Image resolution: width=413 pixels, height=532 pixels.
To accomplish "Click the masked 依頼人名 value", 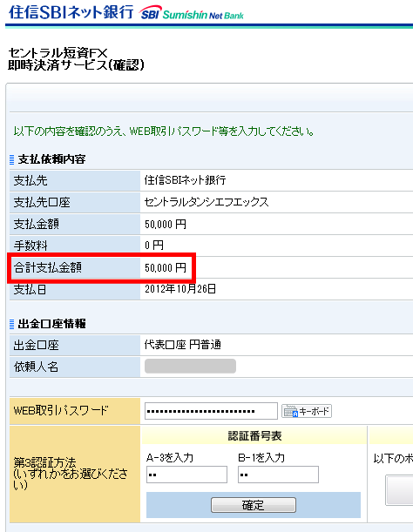I will [x=190, y=367].
